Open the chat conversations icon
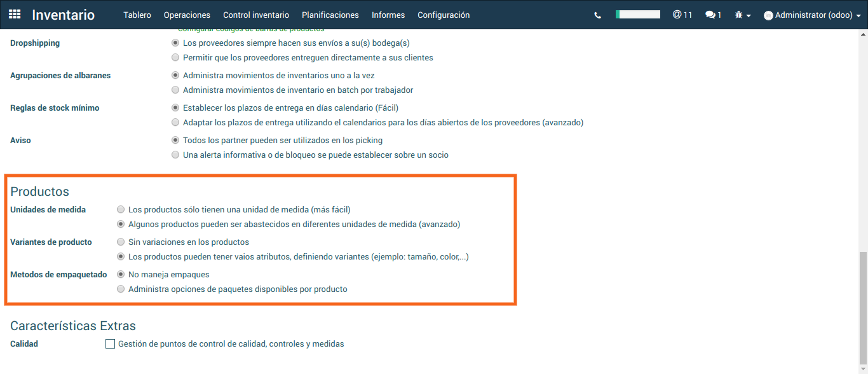 713,15
